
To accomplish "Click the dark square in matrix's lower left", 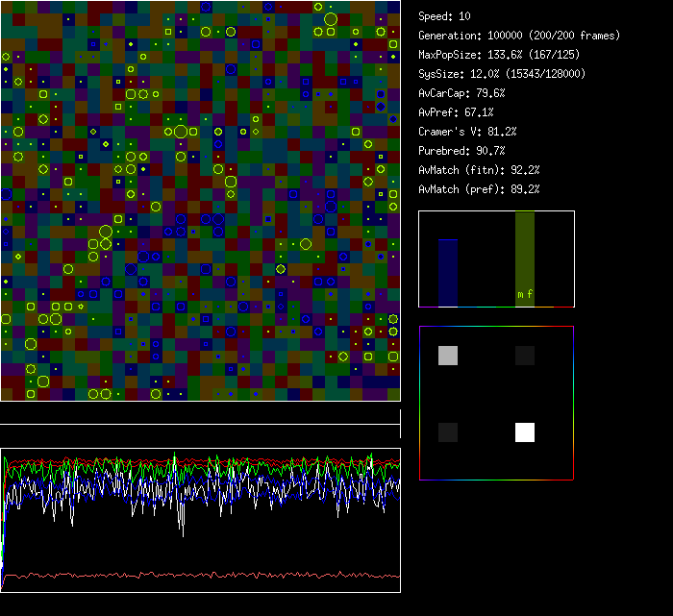I will (x=448, y=432).
